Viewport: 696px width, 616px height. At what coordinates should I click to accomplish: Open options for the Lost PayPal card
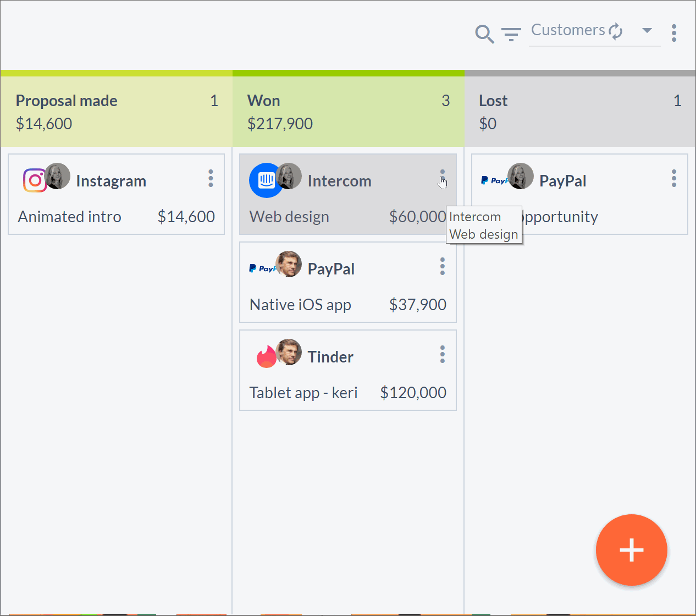tap(674, 178)
